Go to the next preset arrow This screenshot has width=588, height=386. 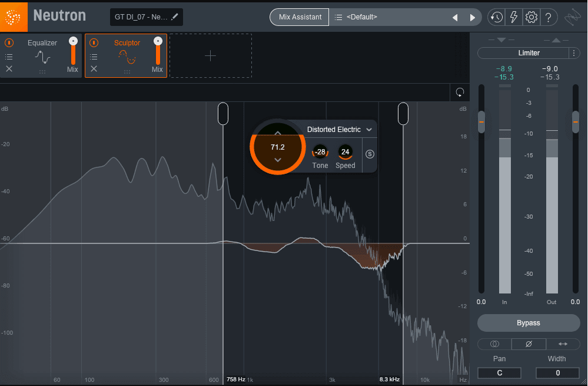[473, 17]
